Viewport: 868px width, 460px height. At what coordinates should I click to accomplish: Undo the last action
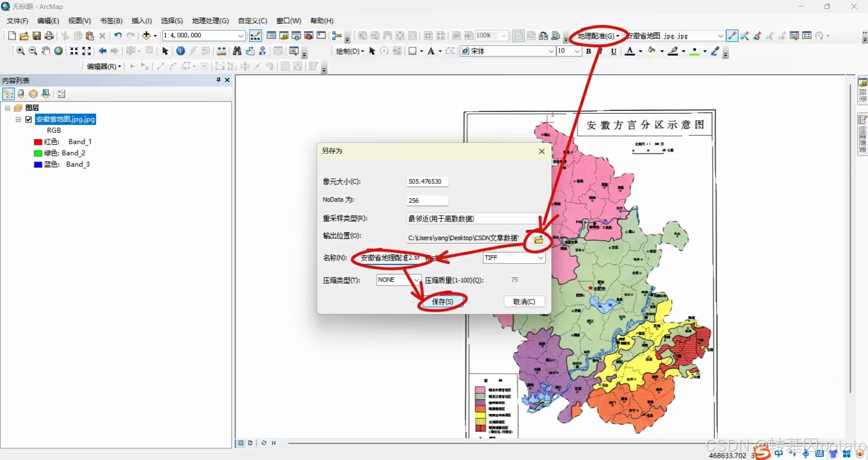tap(118, 36)
